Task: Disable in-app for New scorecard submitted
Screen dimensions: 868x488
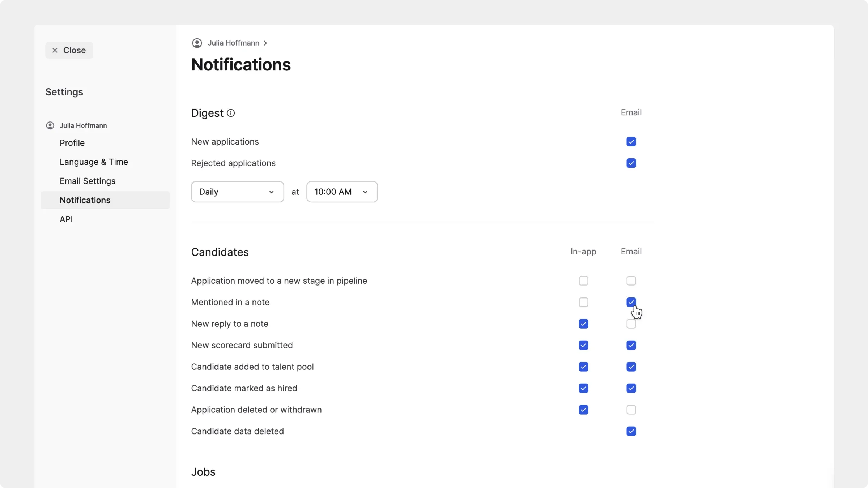Action: (583, 345)
